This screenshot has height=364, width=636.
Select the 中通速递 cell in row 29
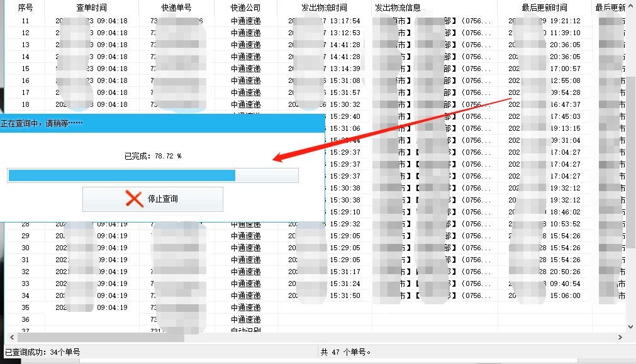pos(244,234)
